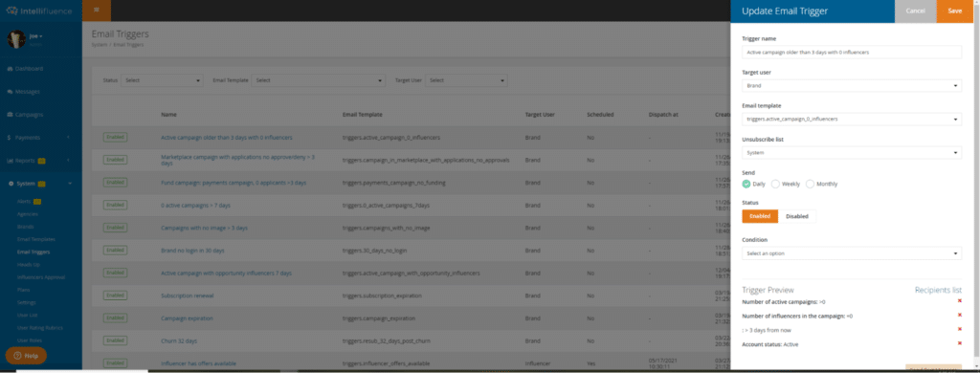This screenshot has width=980, height=373.
Task: Select the Weekly send option
Action: tap(775, 184)
